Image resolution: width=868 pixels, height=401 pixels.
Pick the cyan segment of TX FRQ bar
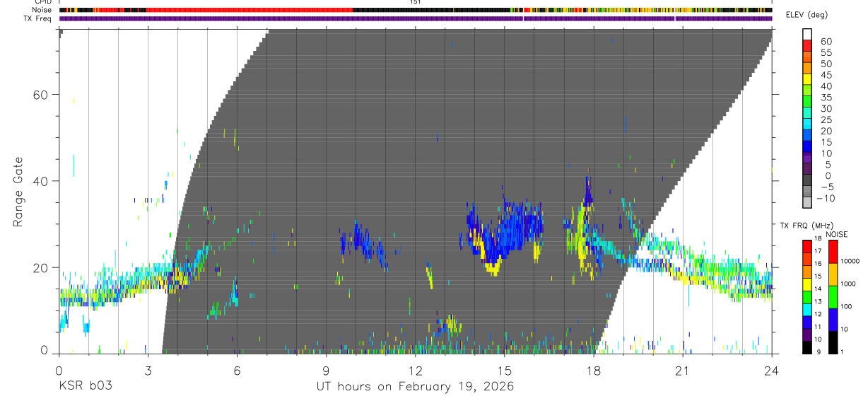coord(807,309)
